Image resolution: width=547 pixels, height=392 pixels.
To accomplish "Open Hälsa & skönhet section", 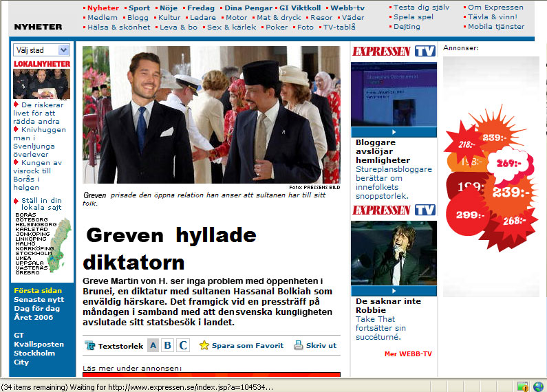I will (118, 27).
